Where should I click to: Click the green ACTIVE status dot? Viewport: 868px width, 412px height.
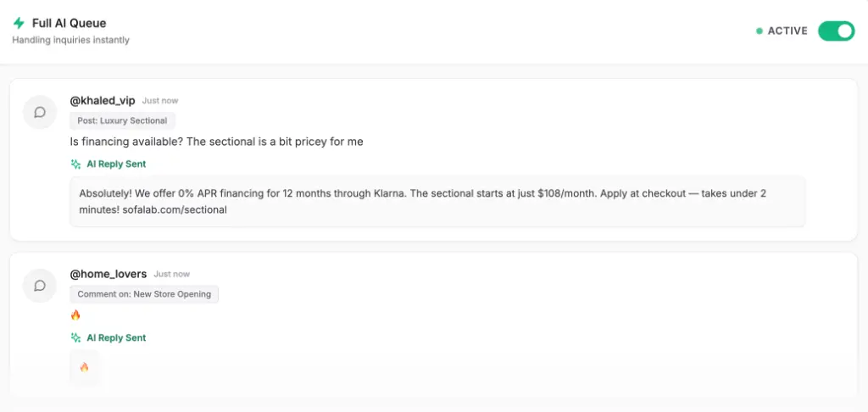(759, 31)
